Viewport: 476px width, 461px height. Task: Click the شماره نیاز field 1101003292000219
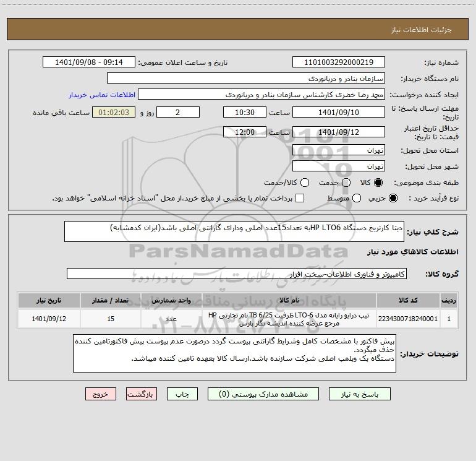tap(339, 62)
